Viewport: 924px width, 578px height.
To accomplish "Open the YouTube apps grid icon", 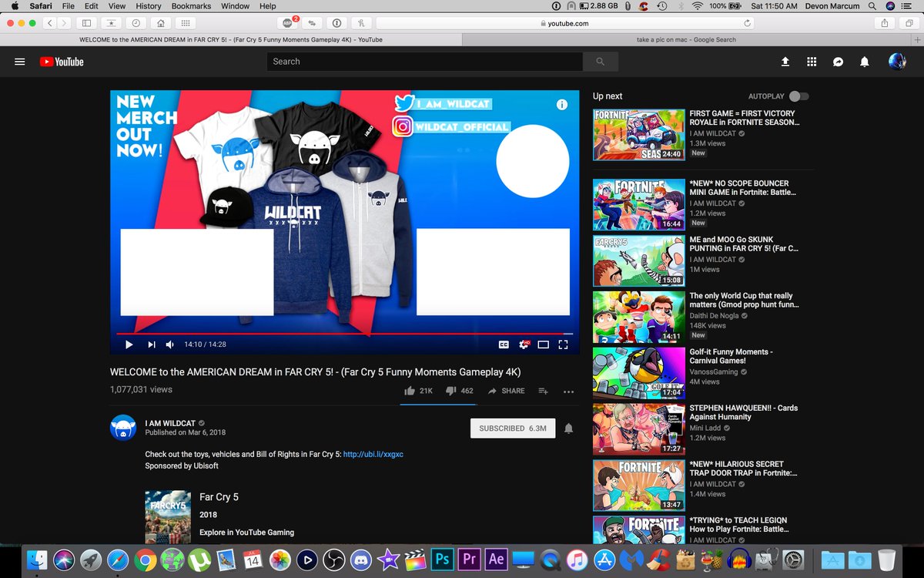I will [x=811, y=62].
